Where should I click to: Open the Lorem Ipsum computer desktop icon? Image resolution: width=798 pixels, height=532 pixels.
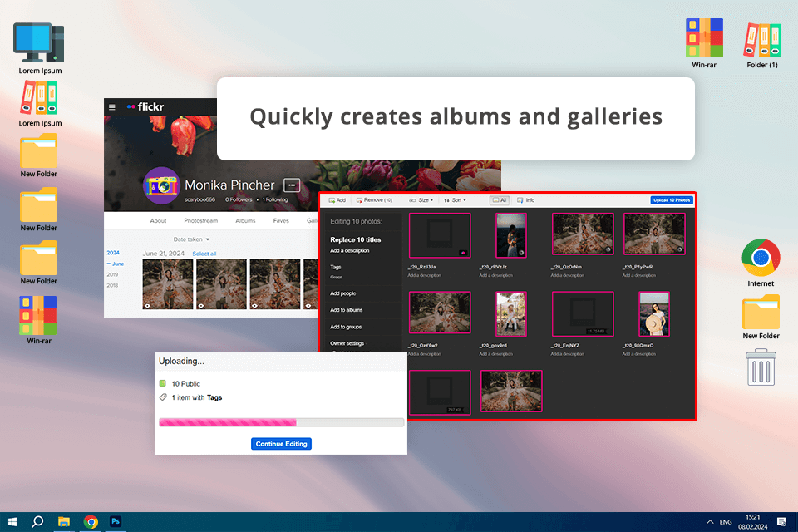coord(40,48)
